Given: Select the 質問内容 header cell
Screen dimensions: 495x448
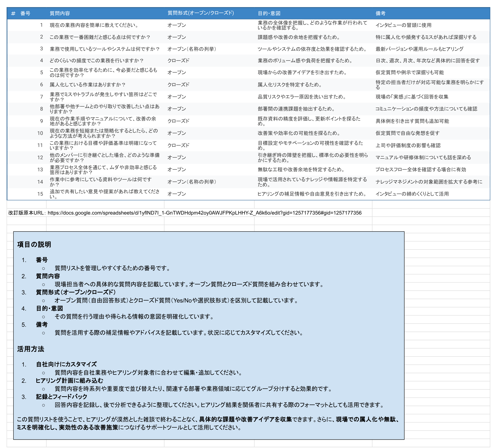Looking at the screenshot, I should [x=105, y=13].
